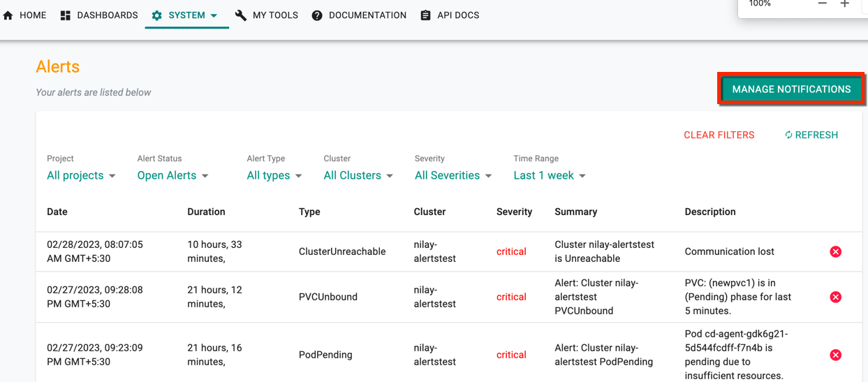868x382 pixels.
Task: Click the My Tools wrench icon
Action: pos(241,15)
